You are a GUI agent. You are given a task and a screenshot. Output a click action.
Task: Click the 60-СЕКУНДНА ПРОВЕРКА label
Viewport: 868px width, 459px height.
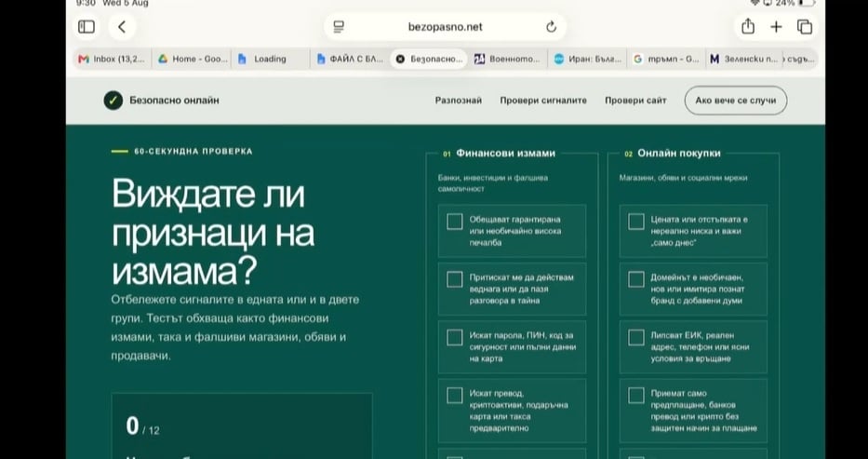pyautogui.click(x=194, y=151)
